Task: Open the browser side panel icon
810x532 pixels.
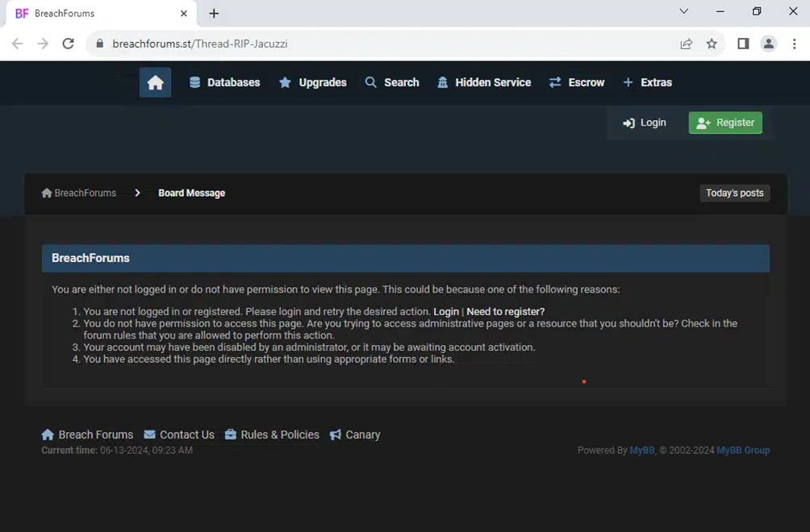Action: tap(743, 44)
